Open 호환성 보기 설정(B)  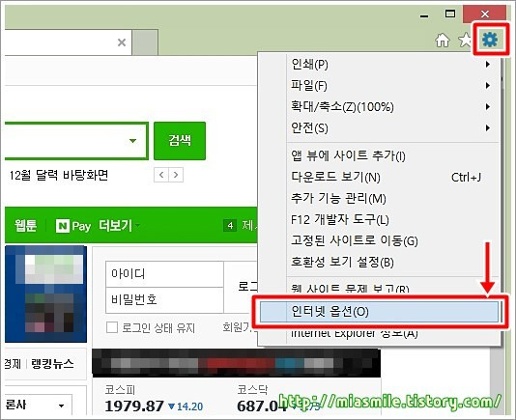379,262
